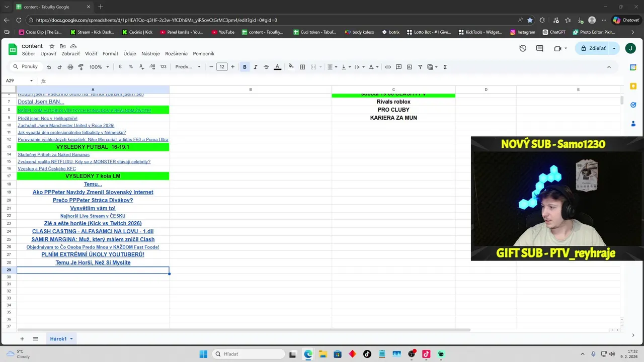Open table views dropdown in toolbar
The width and height of the screenshot is (644, 362).
(x=432, y=67)
